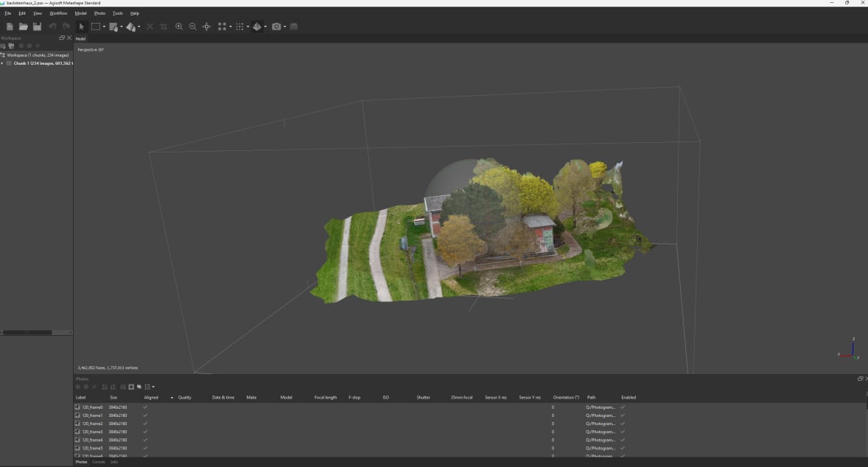Click the Zoom Out magnifier icon
This screenshot has width=868, height=467.
coord(192,27)
